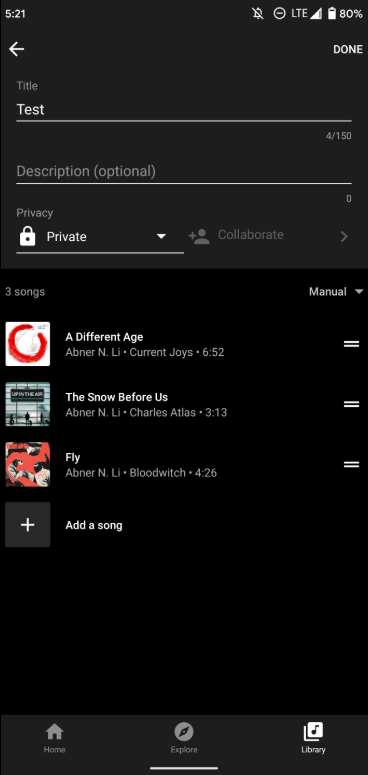Tap the battery icon in status bar
The height and width of the screenshot is (775, 368).
coord(331,13)
